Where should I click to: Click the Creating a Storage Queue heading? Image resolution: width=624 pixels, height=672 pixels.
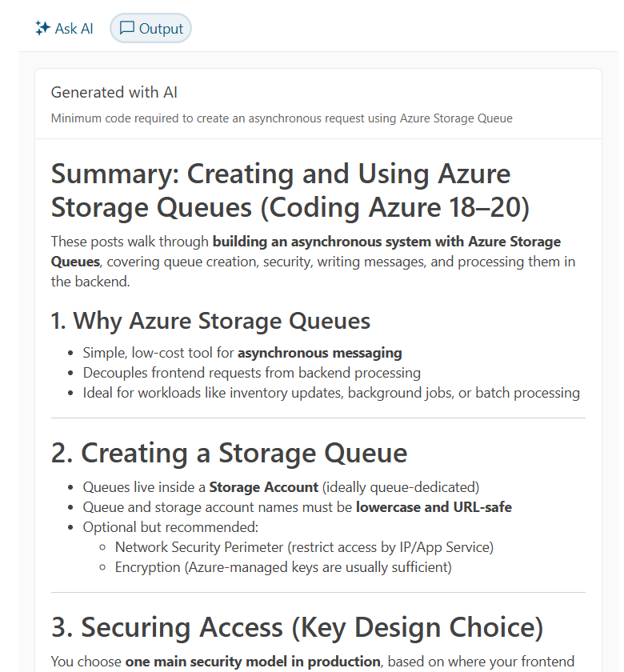229,453
